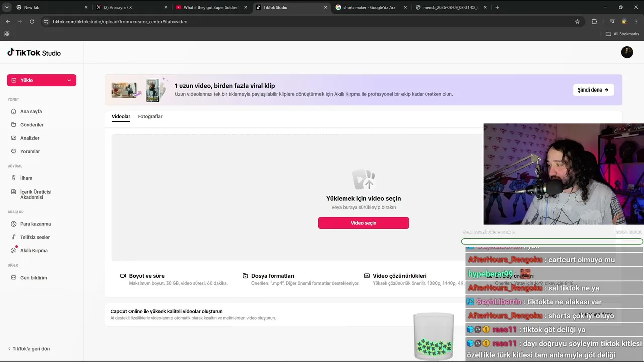Viewport: 644px width, 362px height.
Task: Select the Gönderiler folder icon
Action: [14, 125]
